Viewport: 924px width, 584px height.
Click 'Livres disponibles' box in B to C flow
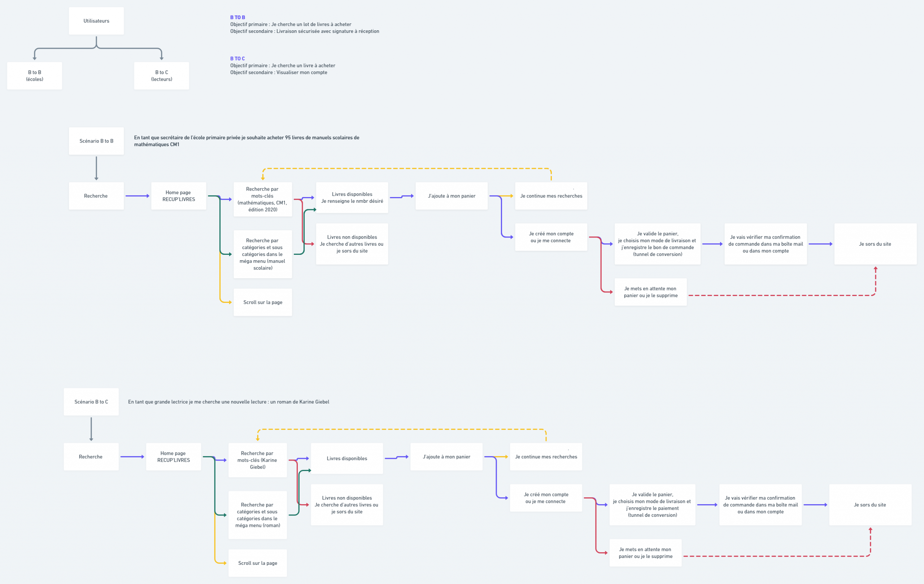tap(347, 458)
